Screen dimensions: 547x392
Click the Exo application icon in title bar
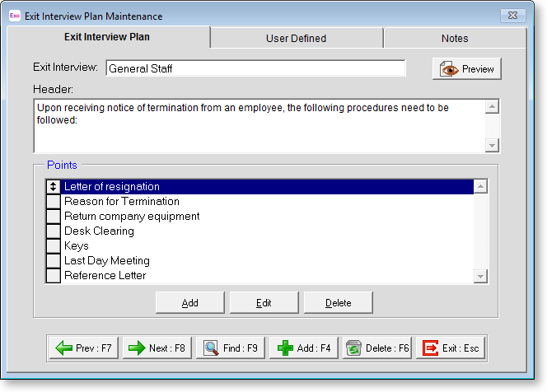[14, 16]
